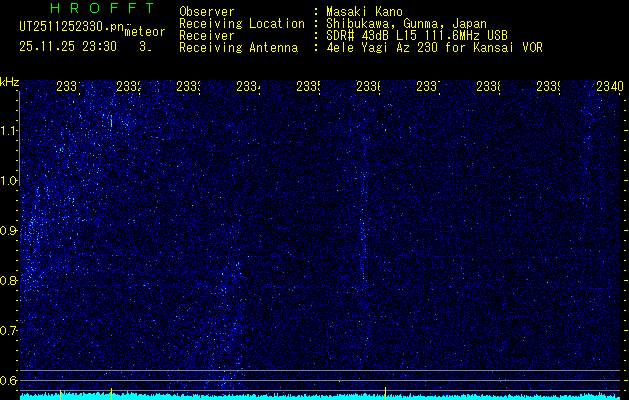Select the observer name Masaki Kano
This screenshot has height=400, width=629.
(364, 12)
